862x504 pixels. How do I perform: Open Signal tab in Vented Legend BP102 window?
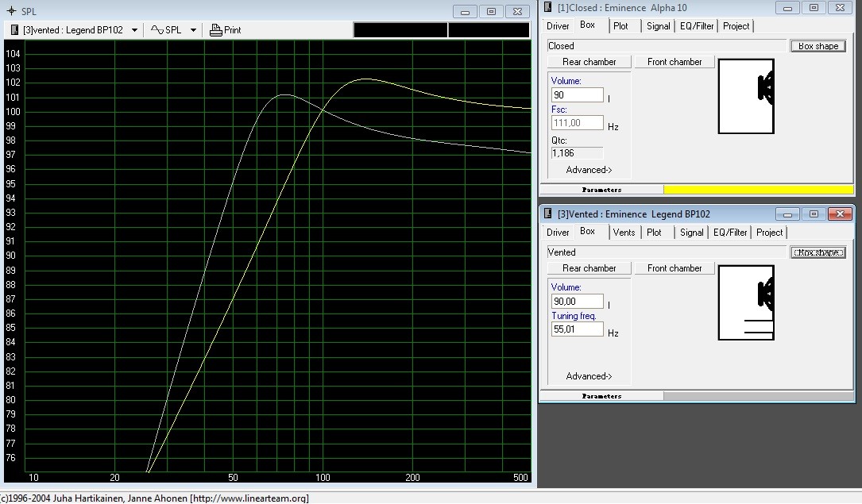(691, 233)
